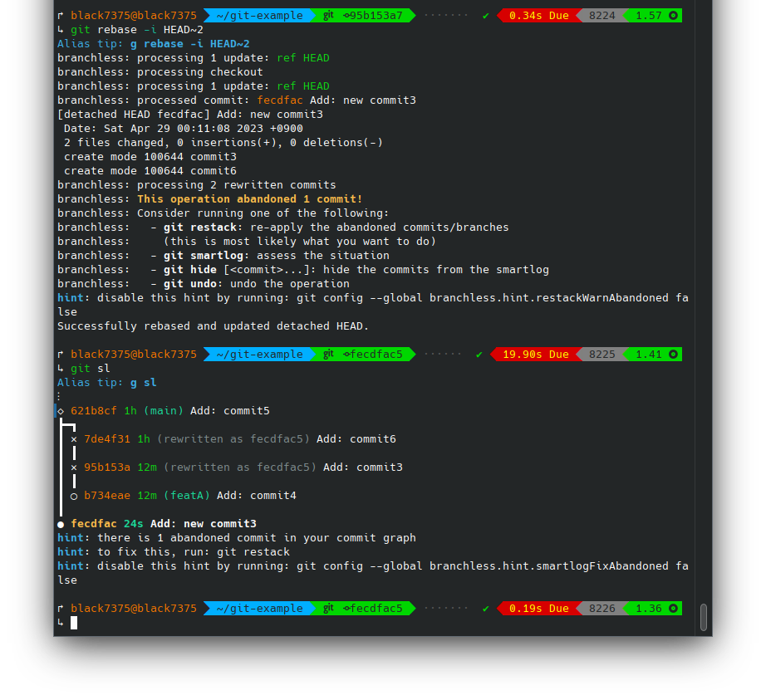The height and width of the screenshot is (700, 766).
Task: Click the bold 'git undo' suggestion
Action: point(190,284)
